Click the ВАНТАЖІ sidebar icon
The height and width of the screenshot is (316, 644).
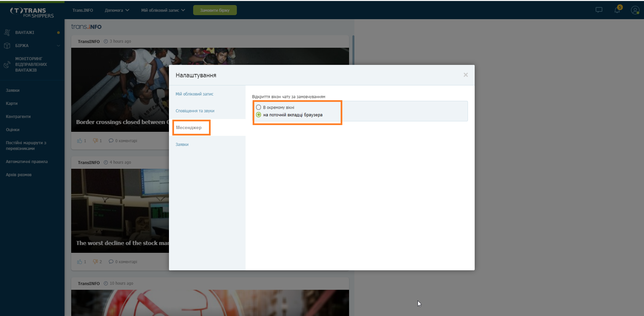pos(7,33)
